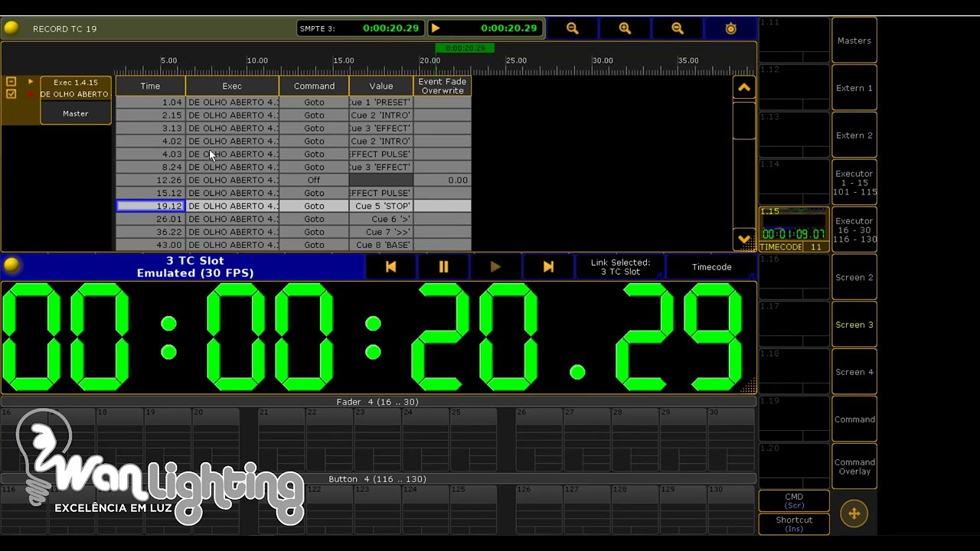
Task: Open Executor 1 - 15 view button
Action: [x=854, y=183]
